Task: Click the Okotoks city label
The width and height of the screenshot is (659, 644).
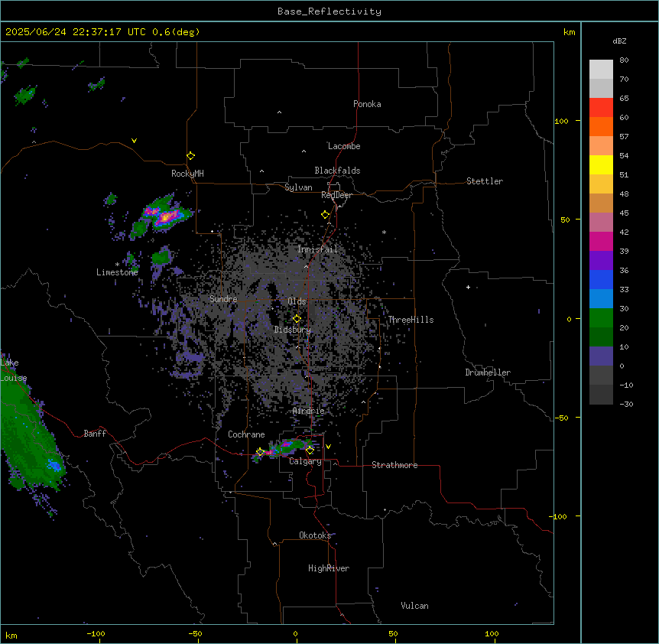Action: pyautogui.click(x=315, y=535)
